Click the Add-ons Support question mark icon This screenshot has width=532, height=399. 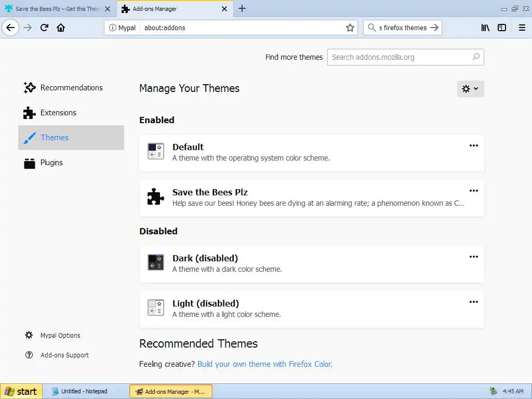click(x=29, y=355)
